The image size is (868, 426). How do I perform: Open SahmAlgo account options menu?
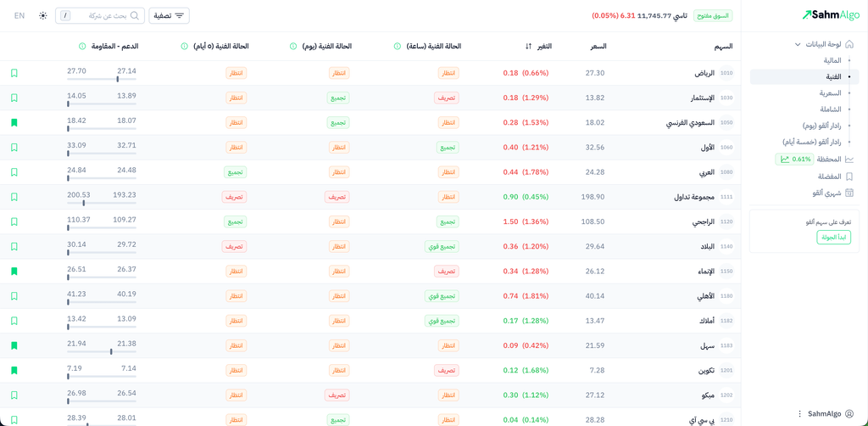tap(799, 414)
